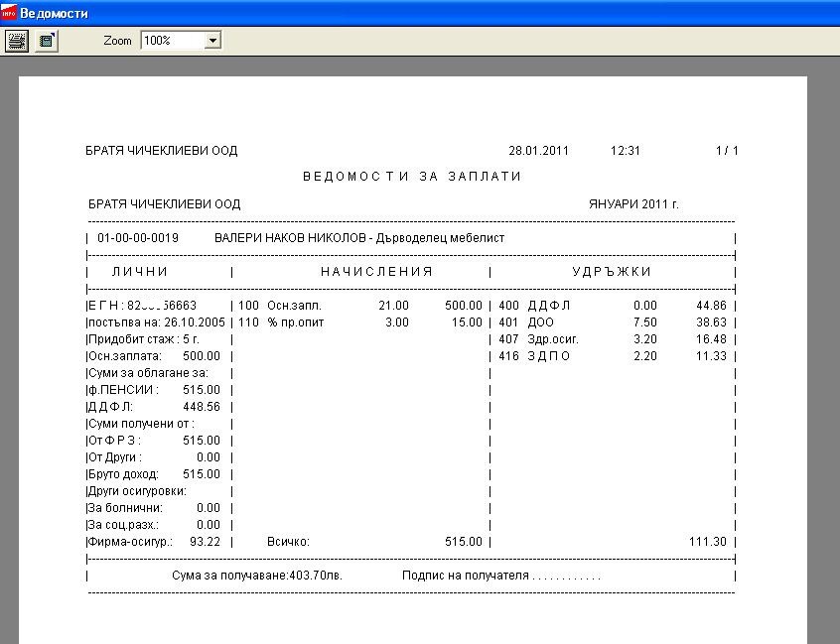This screenshot has width=840, height=644.
Task: Click the "Ведомости" window title text
Action: 54,13
